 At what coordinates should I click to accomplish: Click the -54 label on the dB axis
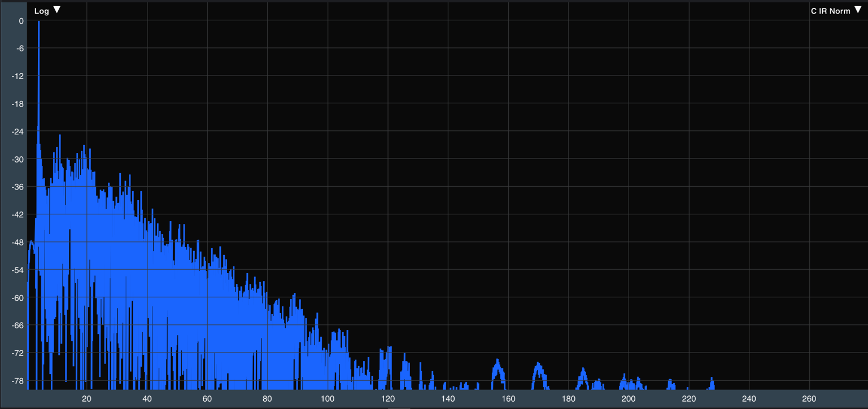pos(19,270)
